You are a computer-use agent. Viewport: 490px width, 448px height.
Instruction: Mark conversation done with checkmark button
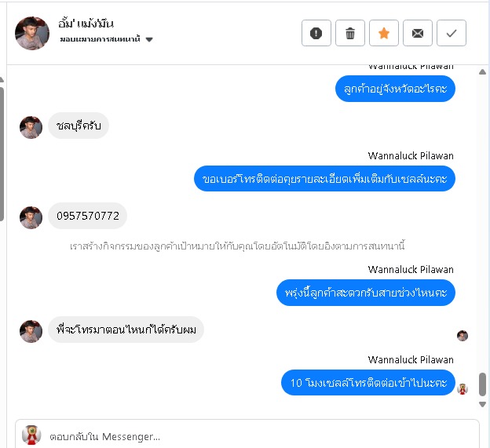tap(451, 33)
